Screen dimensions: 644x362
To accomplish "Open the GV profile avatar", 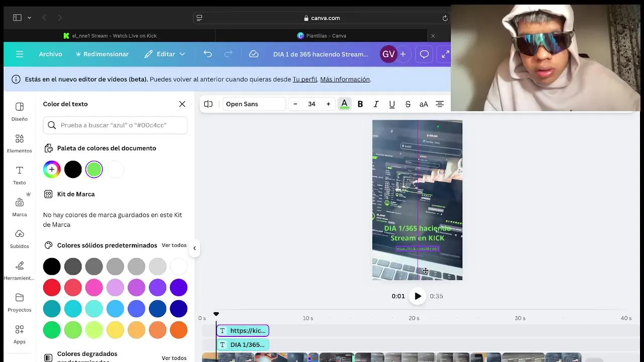I will 388,54.
